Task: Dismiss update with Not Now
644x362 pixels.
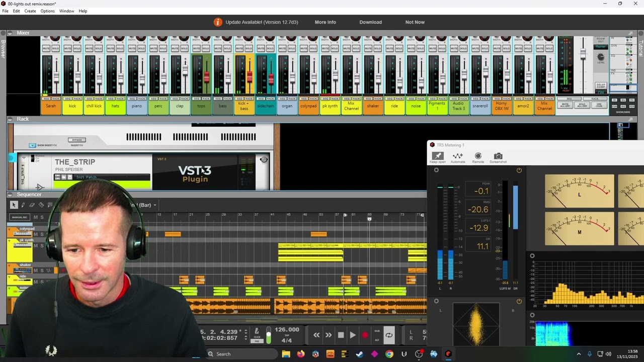Action: [415, 22]
